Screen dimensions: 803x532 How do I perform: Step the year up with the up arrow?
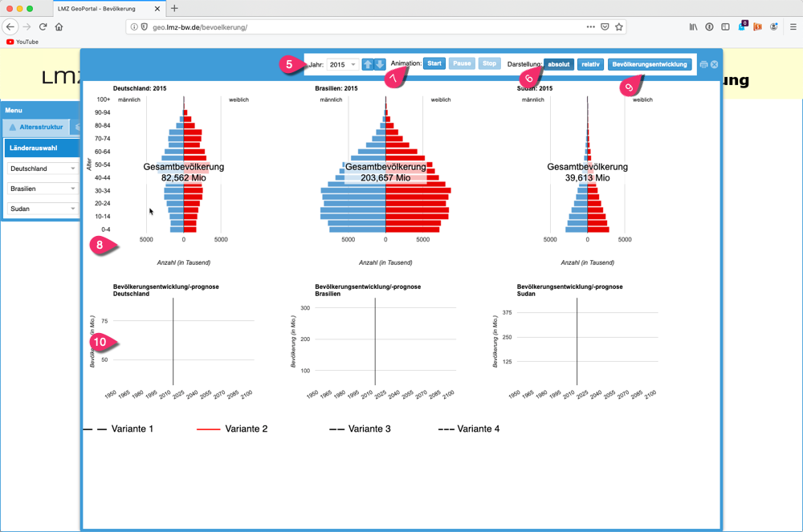tap(368, 64)
